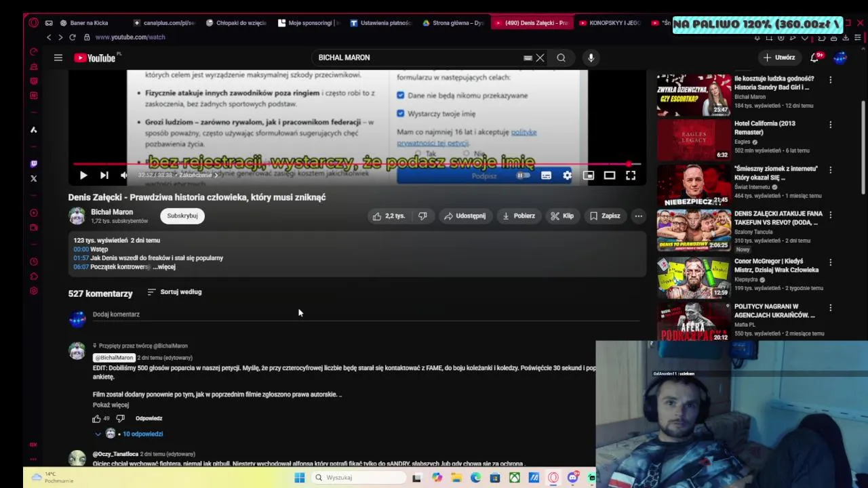Open @Oczy_Tanatloca commenter profile
Image resolution: width=868 pixels, height=488 pixels.
pos(115,454)
